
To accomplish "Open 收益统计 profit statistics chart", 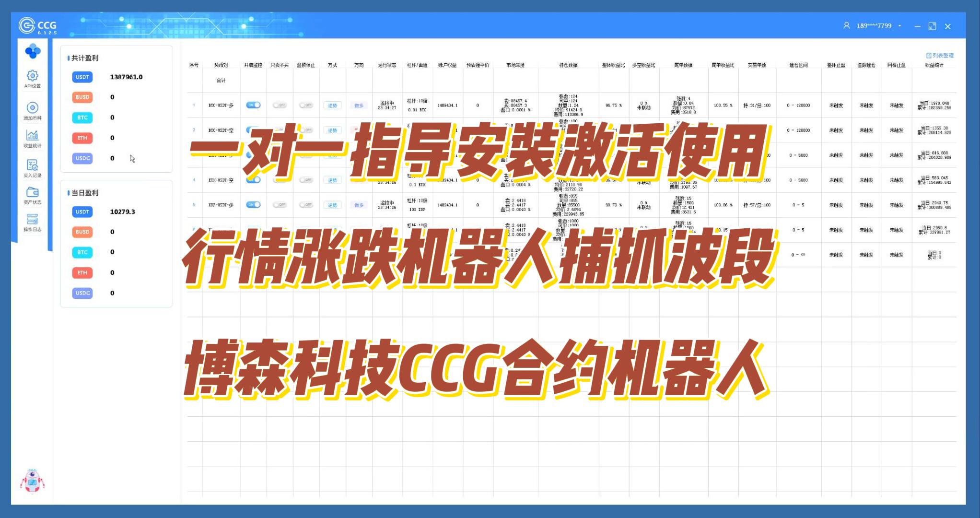I will 33,139.
